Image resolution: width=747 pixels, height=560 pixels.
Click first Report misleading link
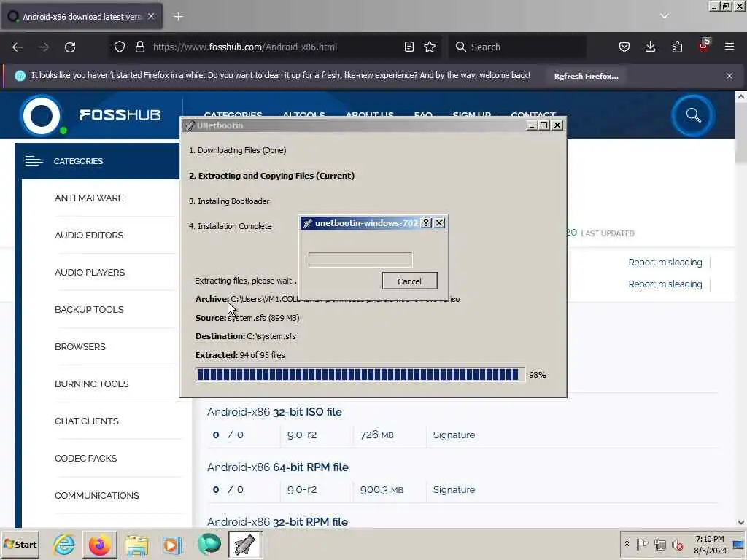tap(665, 262)
